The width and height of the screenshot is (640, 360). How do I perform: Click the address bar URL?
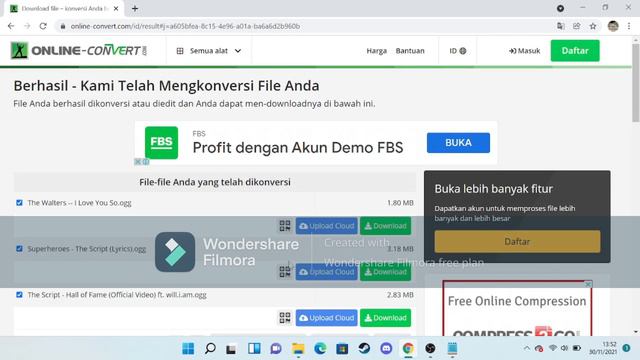pyautogui.click(x=185, y=26)
